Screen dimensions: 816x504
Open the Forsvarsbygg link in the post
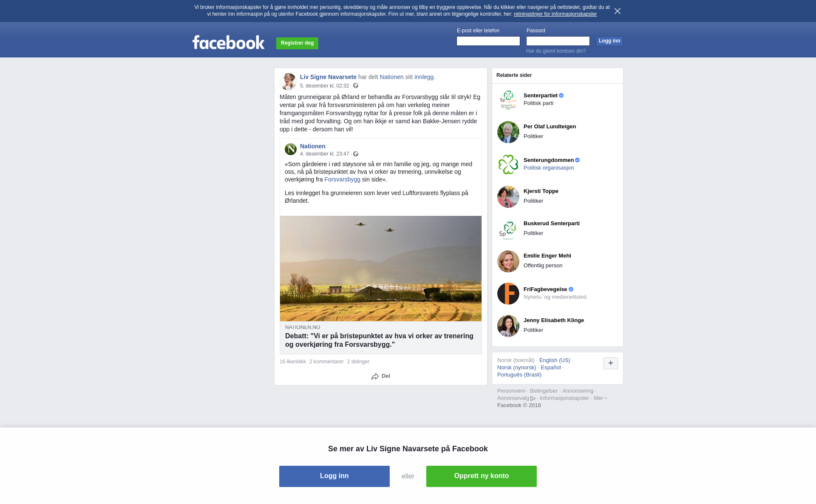pos(342,180)
